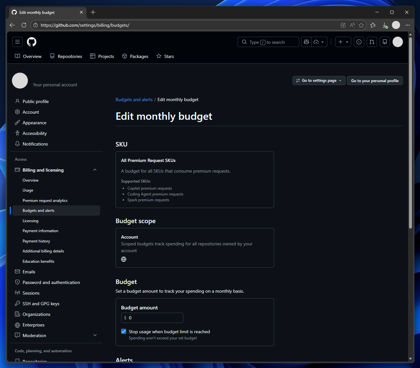Click the Budget amount input field

pyautogui.click(x=152, y=318)
